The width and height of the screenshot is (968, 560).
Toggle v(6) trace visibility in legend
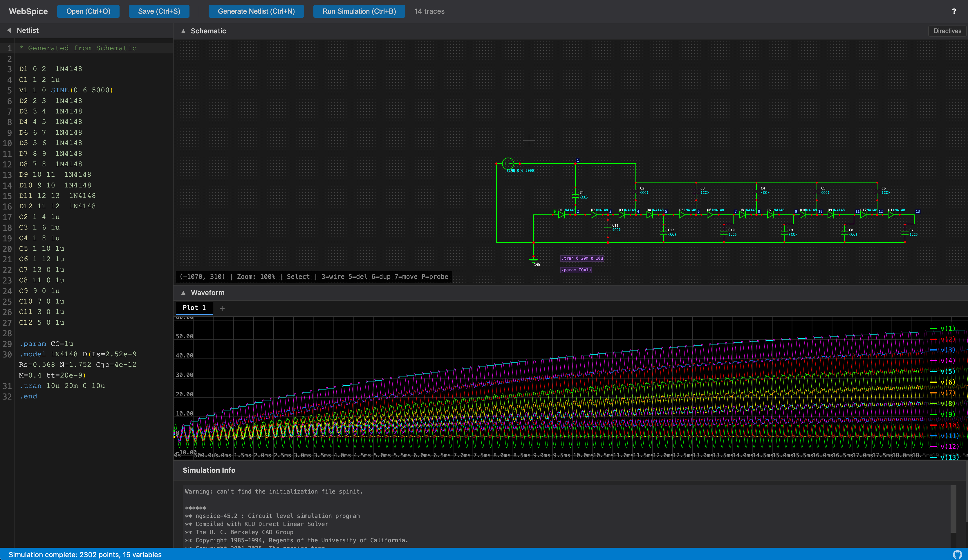pos(943,382)
